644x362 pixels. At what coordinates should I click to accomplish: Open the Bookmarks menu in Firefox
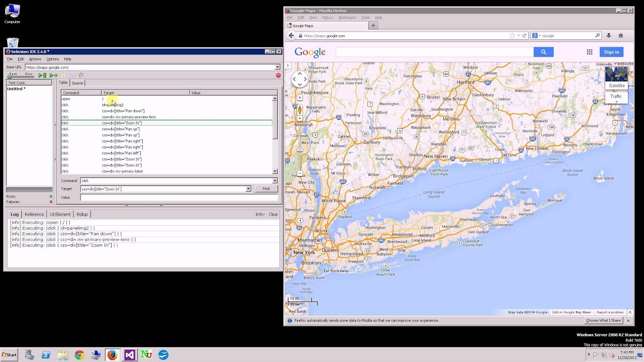click(347, 18)
